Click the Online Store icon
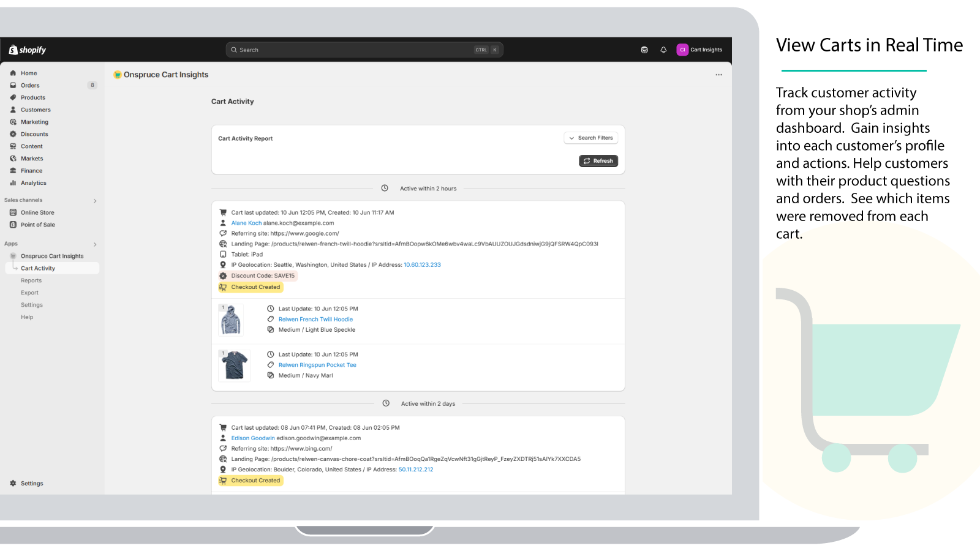The height and width of the screenshot is (551, 980). 13,212
